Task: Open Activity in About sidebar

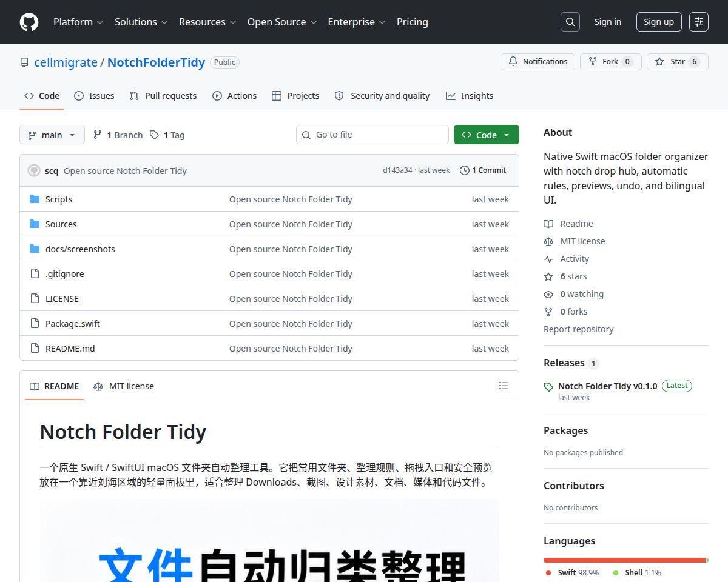Action: (567, 259)
